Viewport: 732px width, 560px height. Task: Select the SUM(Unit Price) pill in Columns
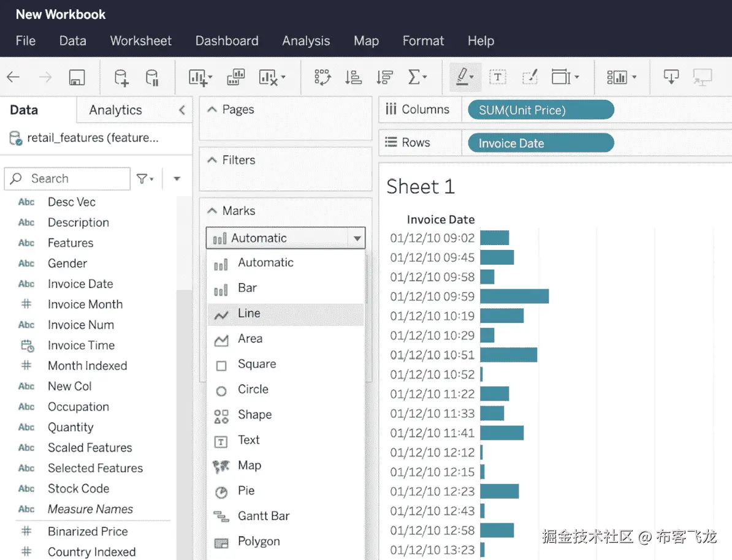click(539, 109)
